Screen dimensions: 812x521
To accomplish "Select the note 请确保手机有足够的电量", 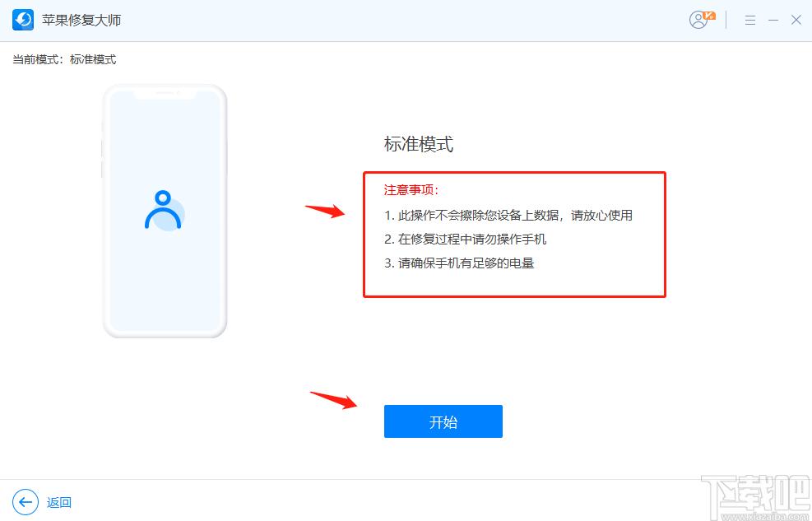I will pyautogui.click(x=459, y=263).
